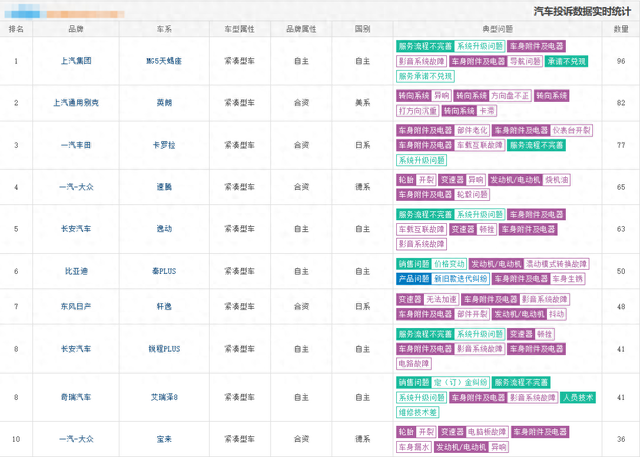Open the 奇瑞汽车 brand link
The height and width of the screenshot is (457, 640).
(x=76, y=397)
